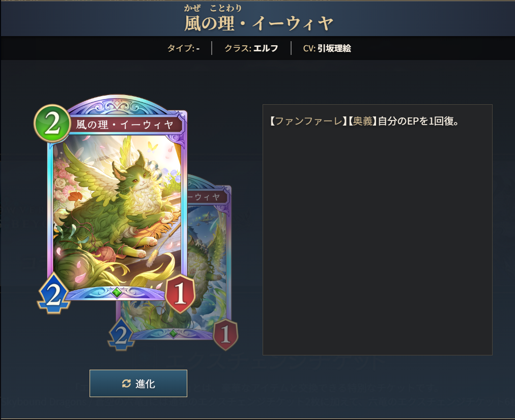Click the blue attack 2 icon on evolved card
515x420 pixels.
click(121, 335)
